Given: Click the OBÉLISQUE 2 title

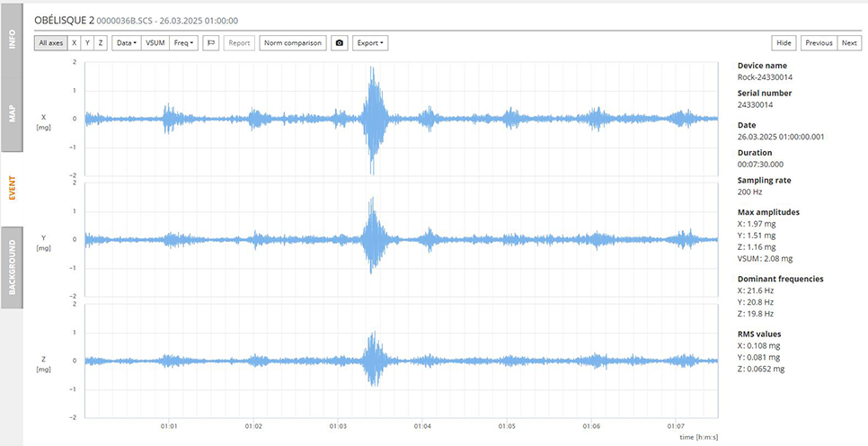Looking at the screenshot, I should (64, 21).
